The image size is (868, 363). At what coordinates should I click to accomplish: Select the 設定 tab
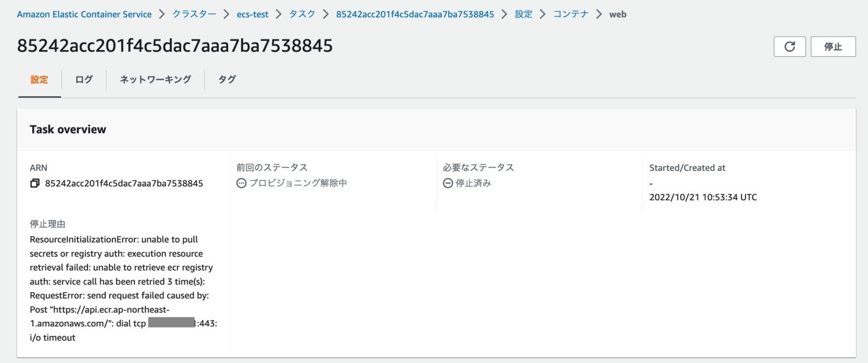[40, 80]
